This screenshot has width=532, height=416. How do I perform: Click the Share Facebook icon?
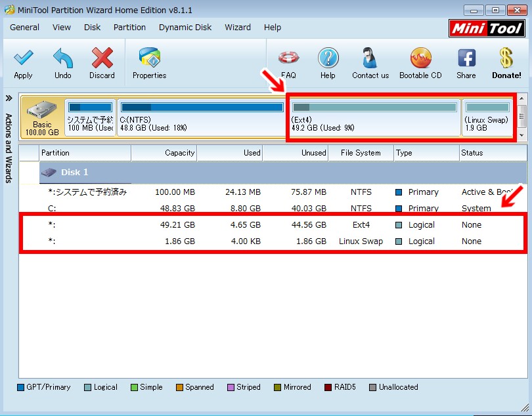[x=466, y=58]
